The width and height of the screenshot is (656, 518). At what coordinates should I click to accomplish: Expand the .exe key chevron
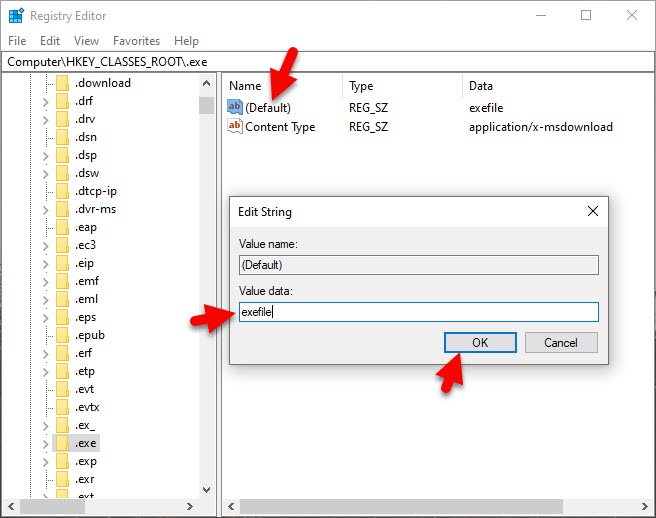(45, 443)
